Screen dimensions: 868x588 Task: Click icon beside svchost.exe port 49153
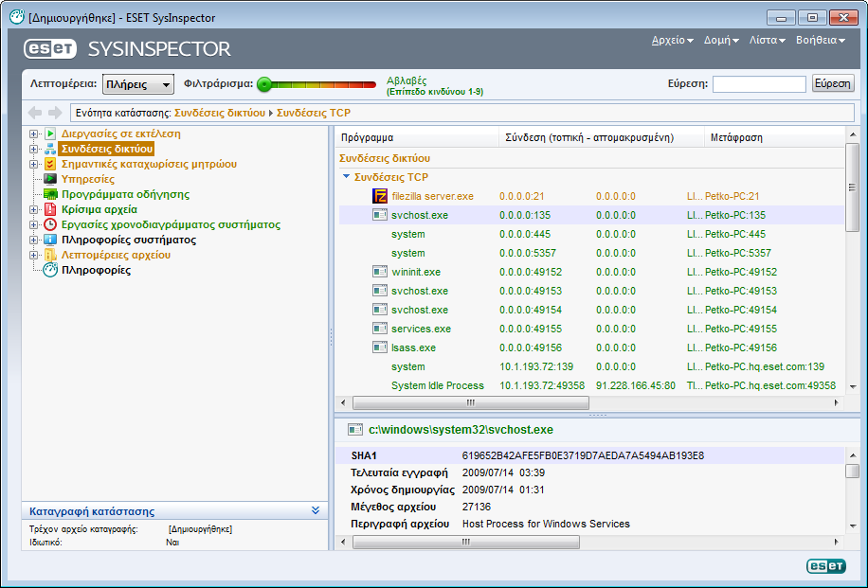click(380, 291)
